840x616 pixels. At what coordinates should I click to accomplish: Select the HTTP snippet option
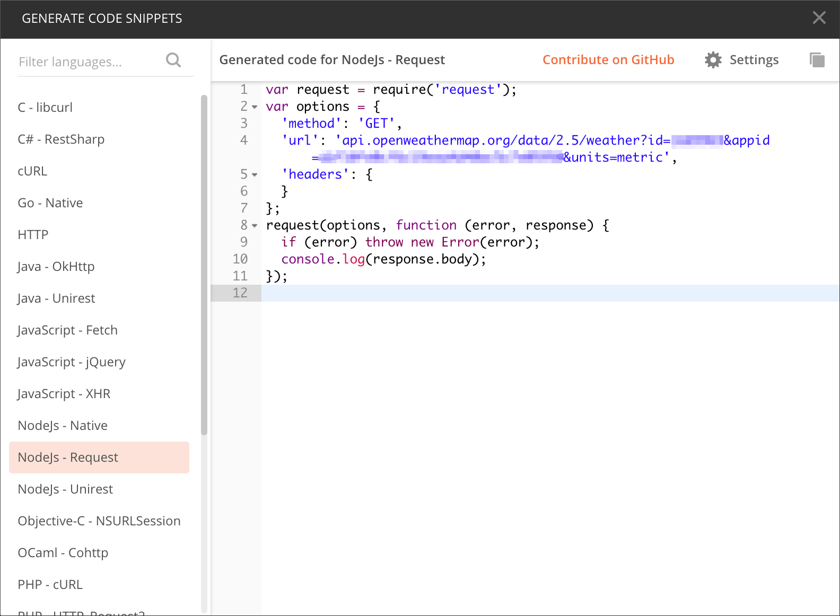tap(33, 235)
